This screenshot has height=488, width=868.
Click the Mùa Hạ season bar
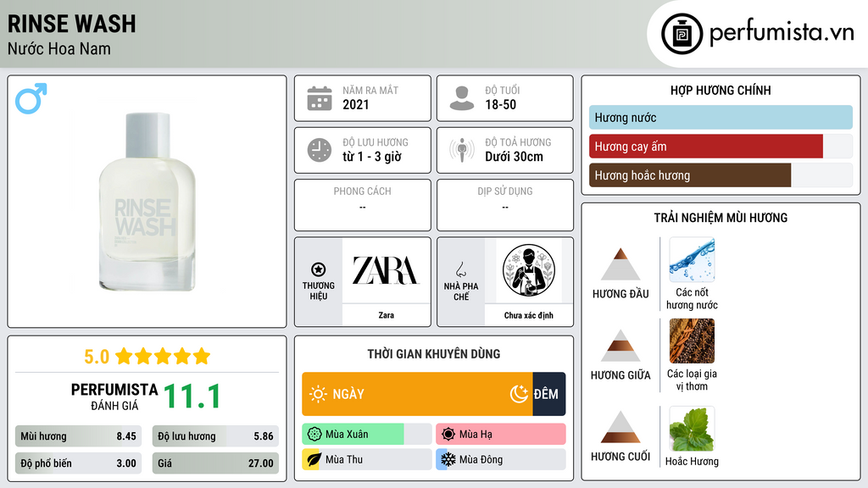pyautogui.click(x=500, y=435)
